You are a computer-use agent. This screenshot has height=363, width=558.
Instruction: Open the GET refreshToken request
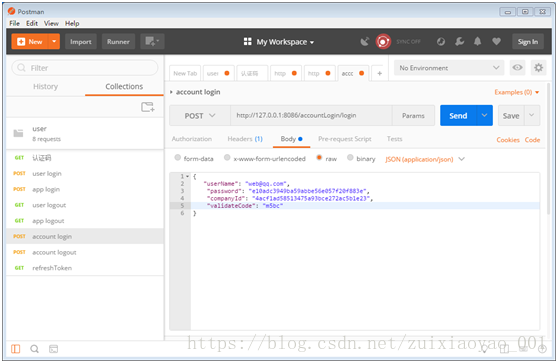point(85,268)
